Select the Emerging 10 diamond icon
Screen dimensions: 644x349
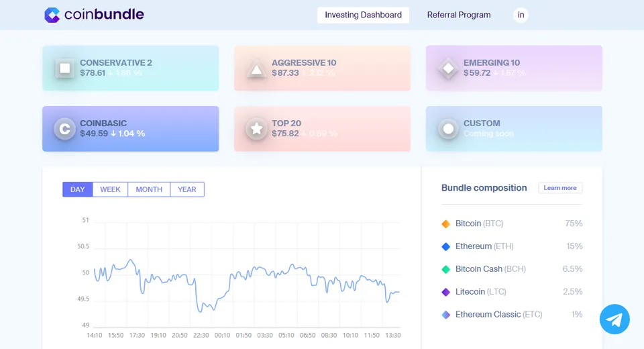449,68
